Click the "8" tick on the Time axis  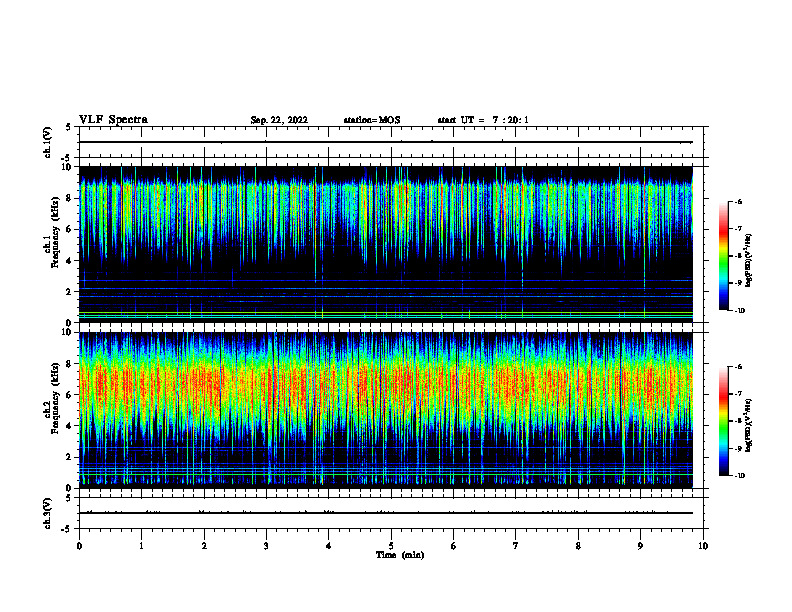click(578, 546)
